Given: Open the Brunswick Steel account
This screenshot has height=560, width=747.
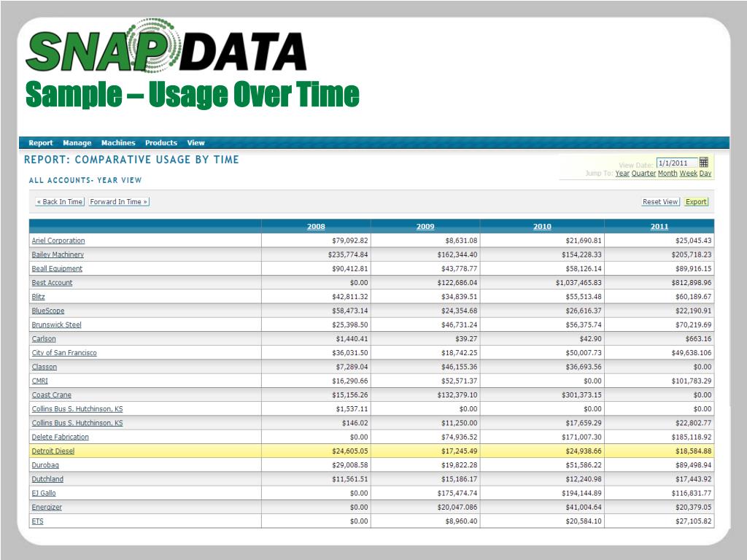Looking at the screenshot, I should [56, 324].
